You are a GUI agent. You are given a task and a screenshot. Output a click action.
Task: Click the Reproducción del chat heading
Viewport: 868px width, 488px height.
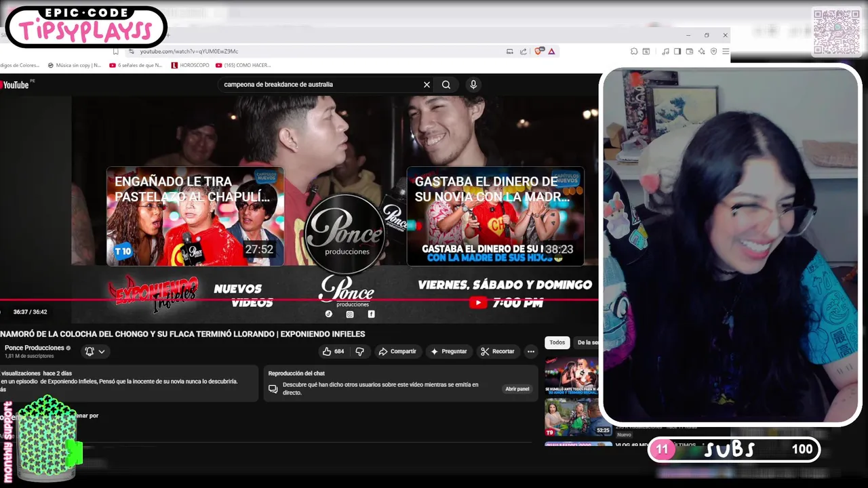point(296,373)
